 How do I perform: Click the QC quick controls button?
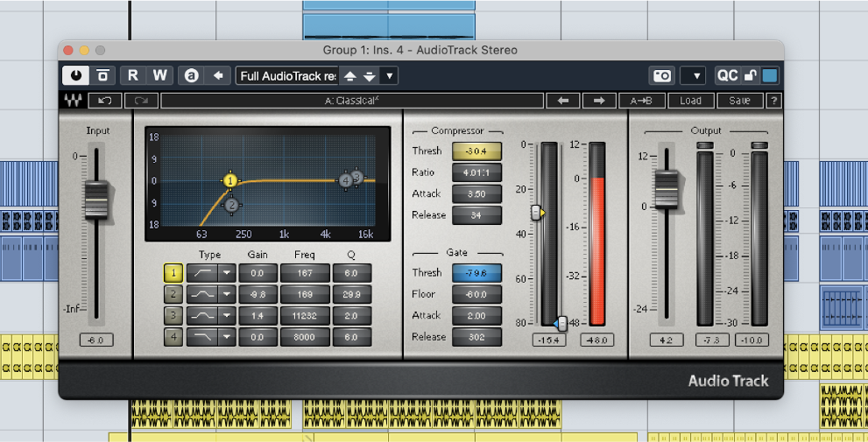pos(727,75)
